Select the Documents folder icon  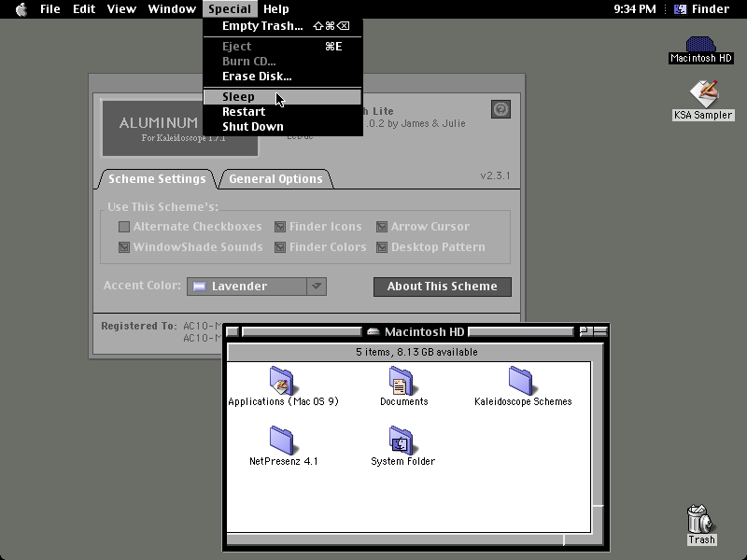click(403, 386)
